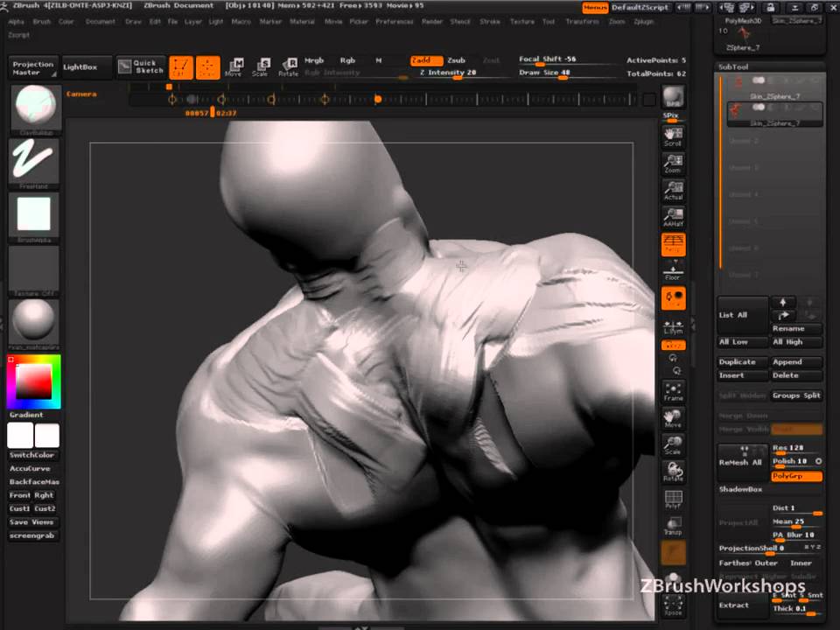
Task: Open the Zscript menu
Action: tap(18, 35)
